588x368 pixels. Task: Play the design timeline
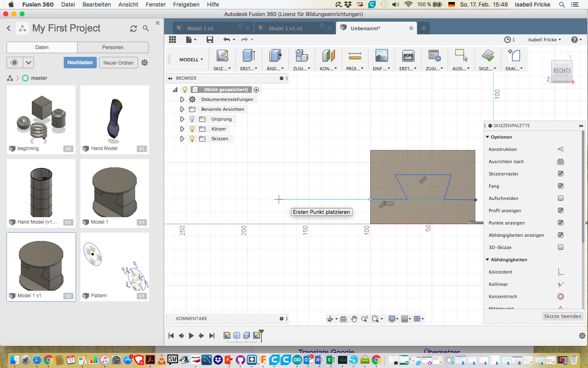coord(191,336)
